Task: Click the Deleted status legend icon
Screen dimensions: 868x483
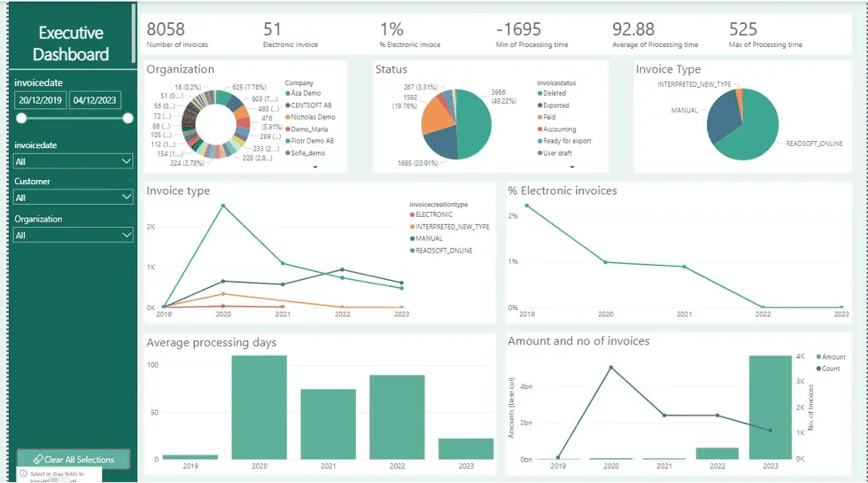Action: click(x=539, y=93)
